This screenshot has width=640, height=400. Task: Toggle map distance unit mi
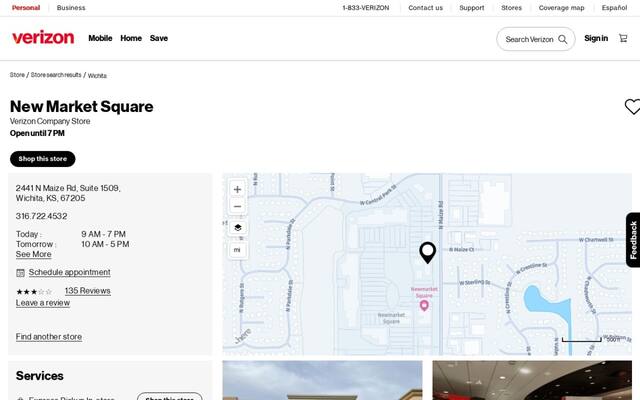237,250
